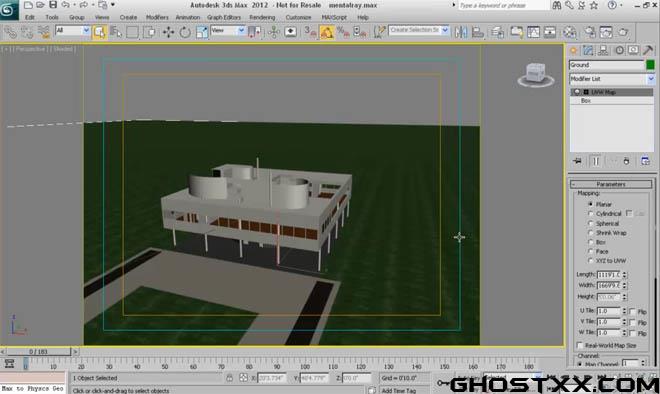Switch to the Display command panel tab

pyautogui.click(x=633, y=51)
